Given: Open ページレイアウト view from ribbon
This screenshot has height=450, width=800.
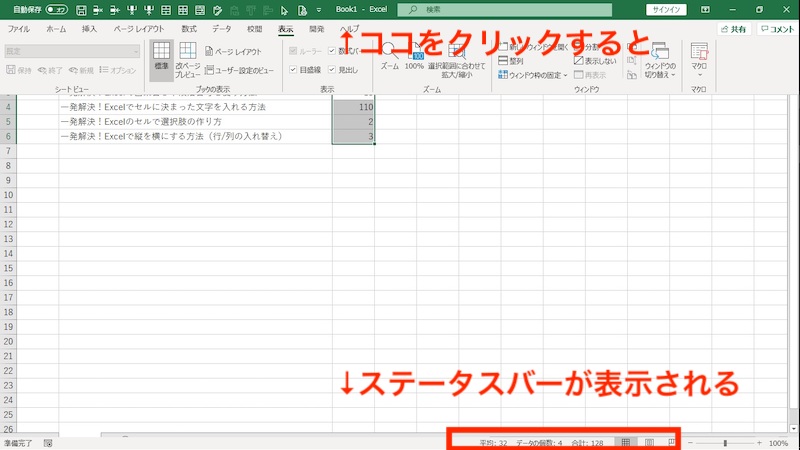Looking at the screenshot, I should tap(233, 51).
